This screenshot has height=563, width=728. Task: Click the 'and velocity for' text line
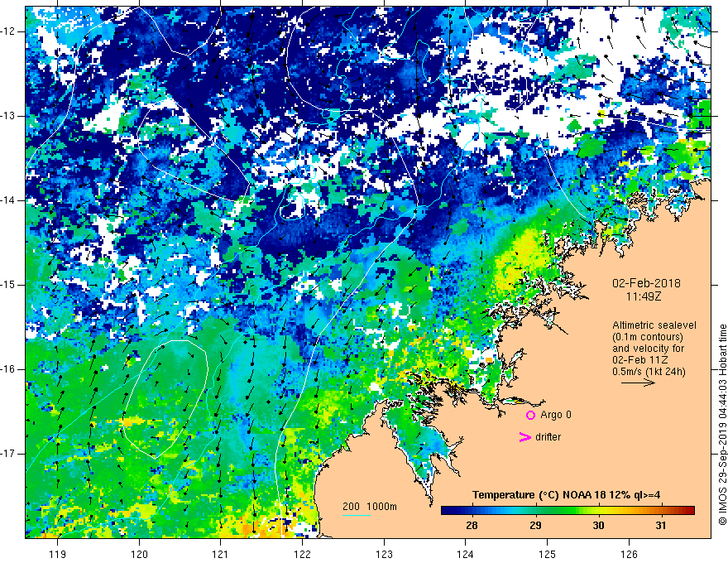648,349
